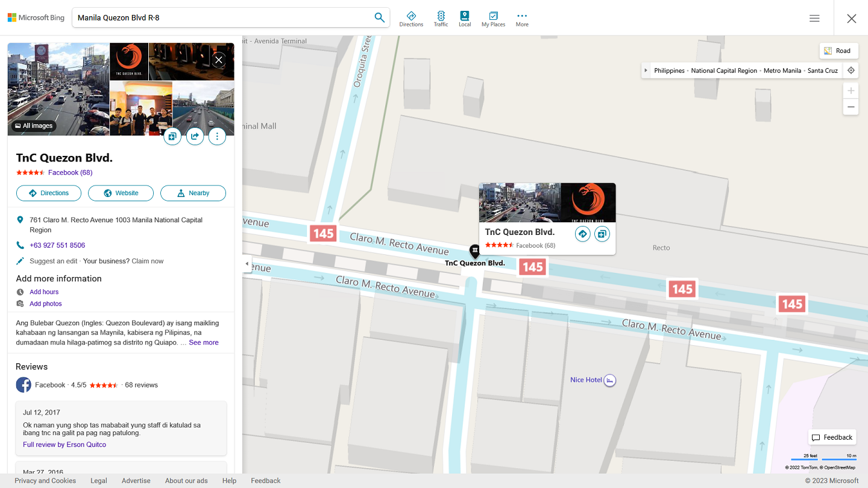This screenshot has height=488, width=868.
Task: Click the Nearby button
Action: click(193, 193)
